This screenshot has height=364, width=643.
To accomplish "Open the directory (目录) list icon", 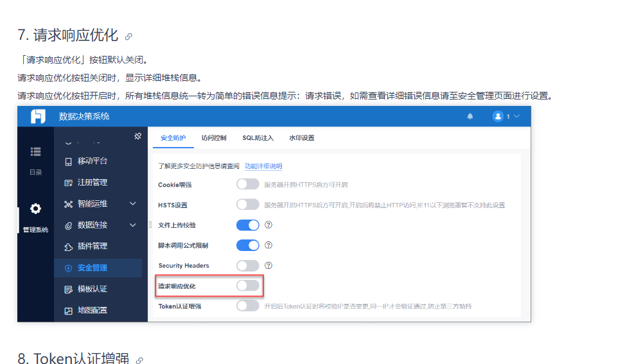I will point(36,152).
